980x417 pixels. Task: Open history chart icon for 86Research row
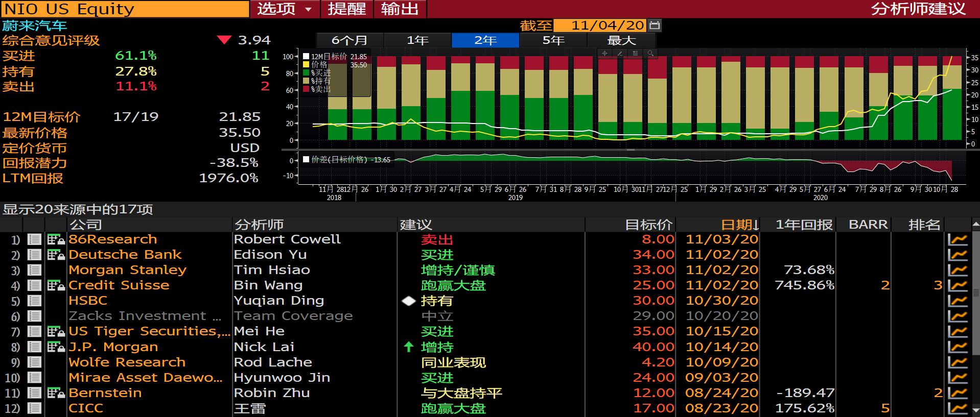coord(958,239)
